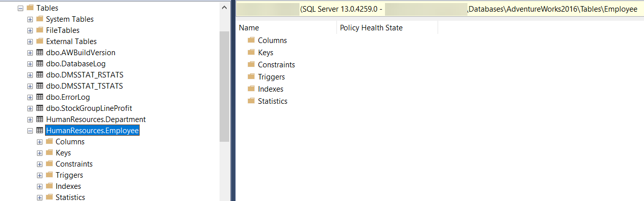
Task: Click the Tables folder icon in tree
Action: click(x=30, y=8)
